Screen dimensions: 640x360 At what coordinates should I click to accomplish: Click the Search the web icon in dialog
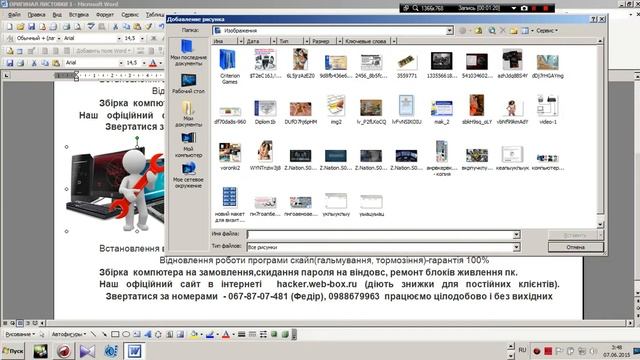pyautogui.click(x=492, y=31)
